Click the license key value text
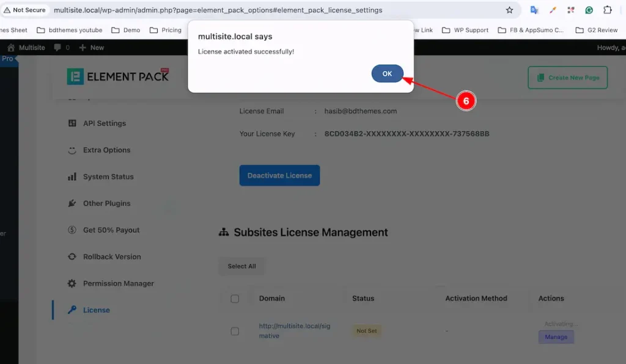The height and width of the screenshot is (364, 626). [407, 134]
